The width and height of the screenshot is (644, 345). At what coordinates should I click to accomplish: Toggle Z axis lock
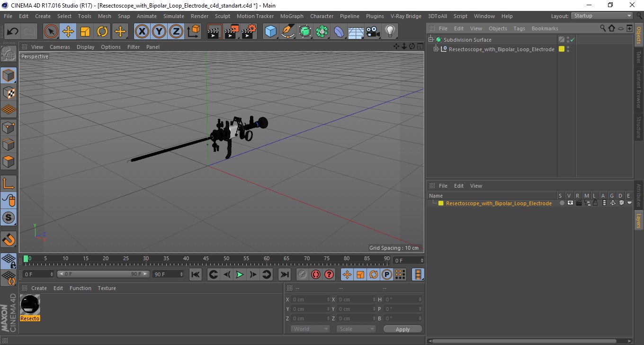(176, 32)
